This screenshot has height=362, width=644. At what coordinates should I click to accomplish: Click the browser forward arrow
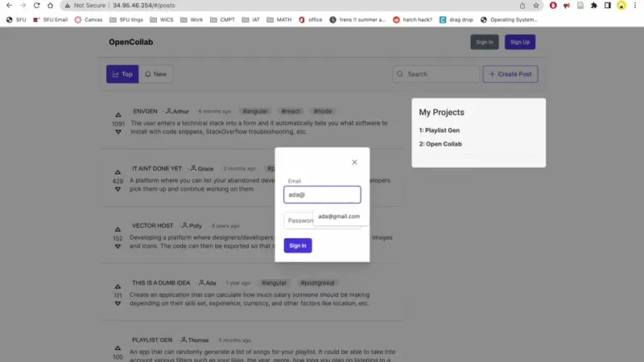tap(23, 6)
